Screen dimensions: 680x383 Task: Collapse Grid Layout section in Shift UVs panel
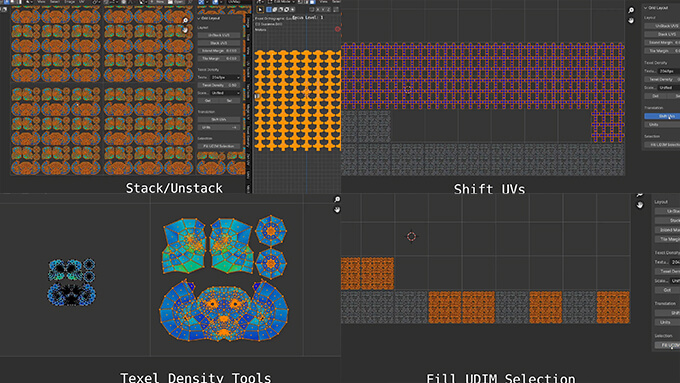(x=646, y=8)
